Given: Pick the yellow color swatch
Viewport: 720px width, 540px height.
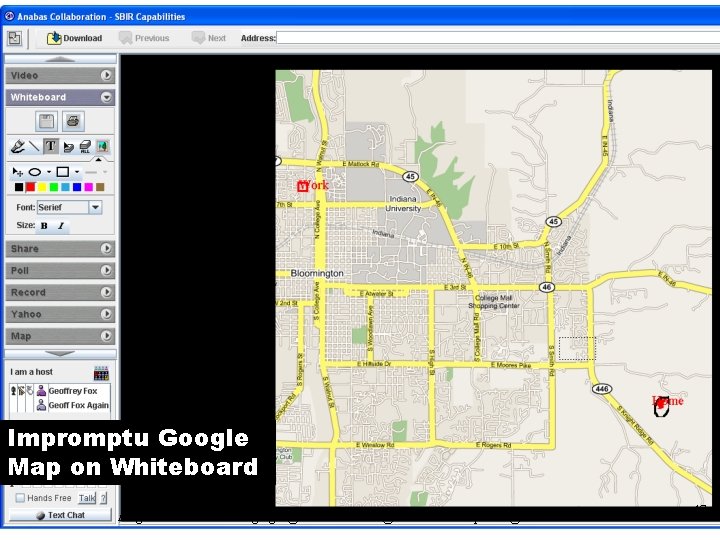Looking at the screenshot, I should [42, 187].
